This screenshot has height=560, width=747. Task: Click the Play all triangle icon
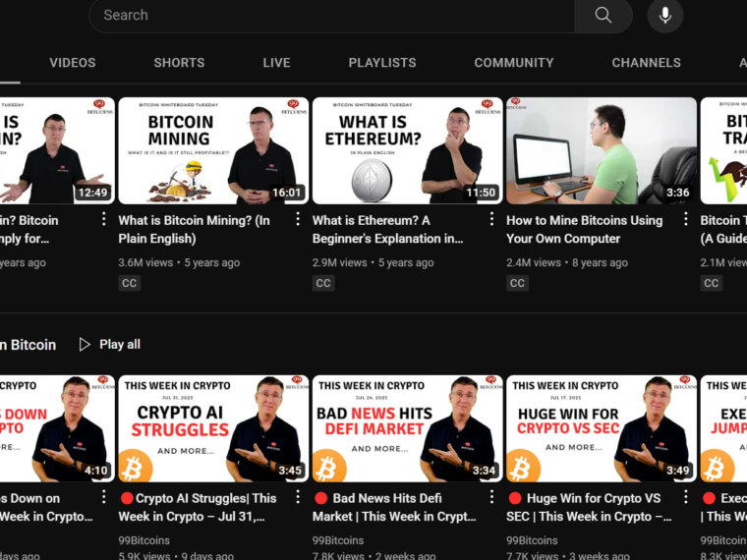[x=85, y=344]
